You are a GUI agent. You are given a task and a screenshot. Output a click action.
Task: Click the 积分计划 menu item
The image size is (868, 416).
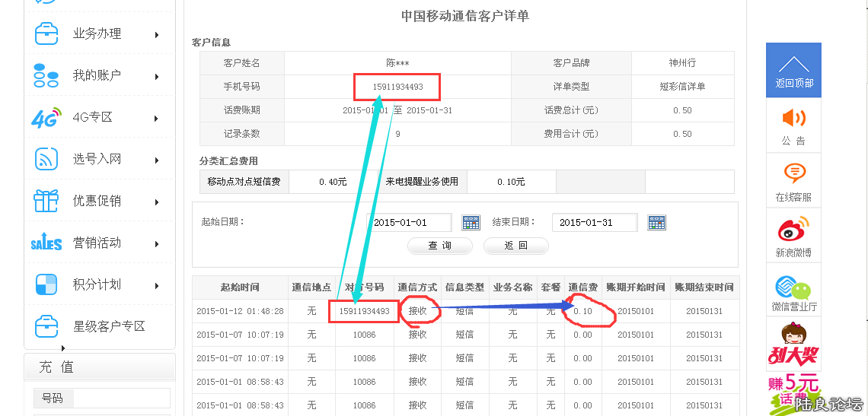tap(97, 284)
